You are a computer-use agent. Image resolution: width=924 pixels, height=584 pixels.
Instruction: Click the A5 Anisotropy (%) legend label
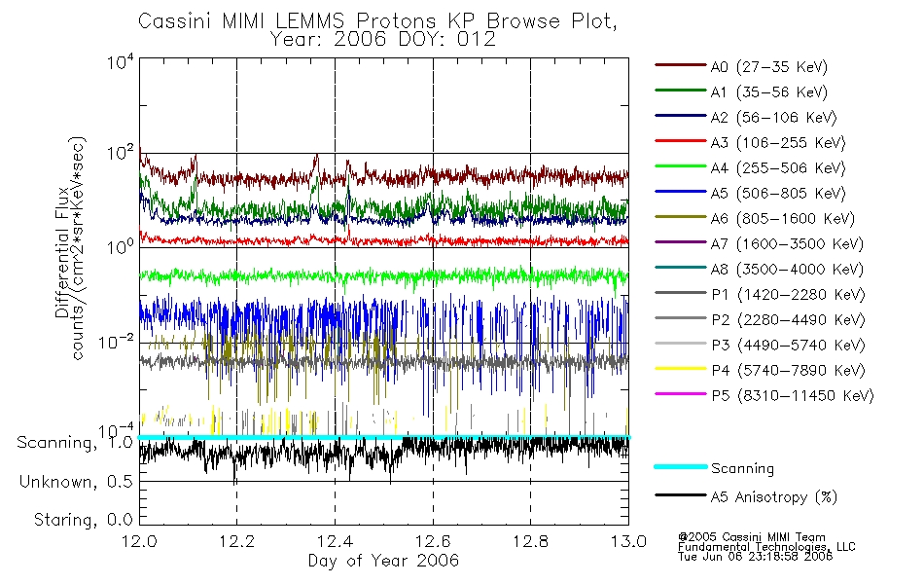(774, 497)
